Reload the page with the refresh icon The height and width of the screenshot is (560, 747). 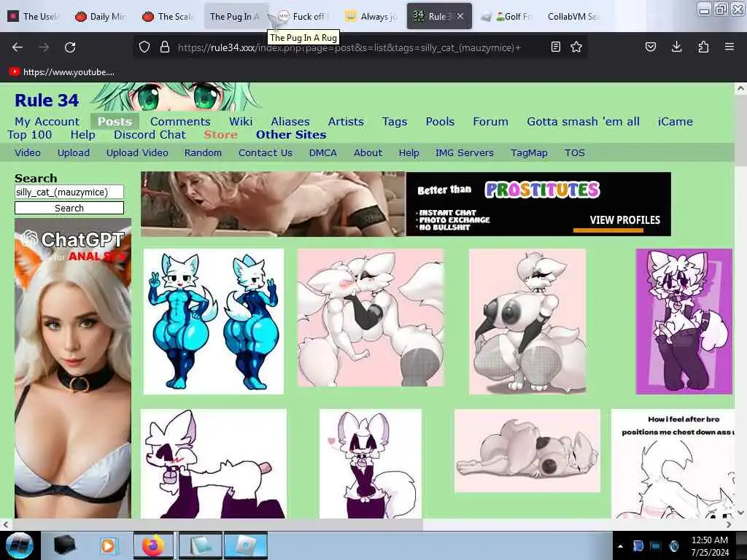(x=70, y=47)
